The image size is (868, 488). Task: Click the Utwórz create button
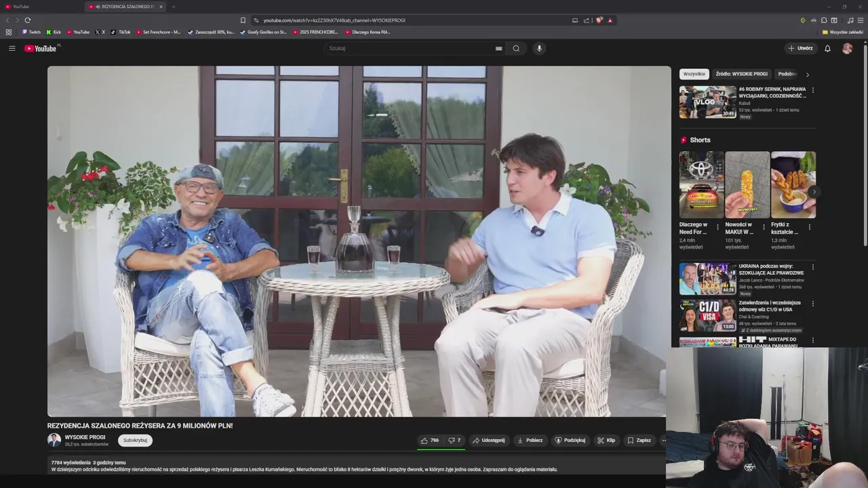pos(800,48)
